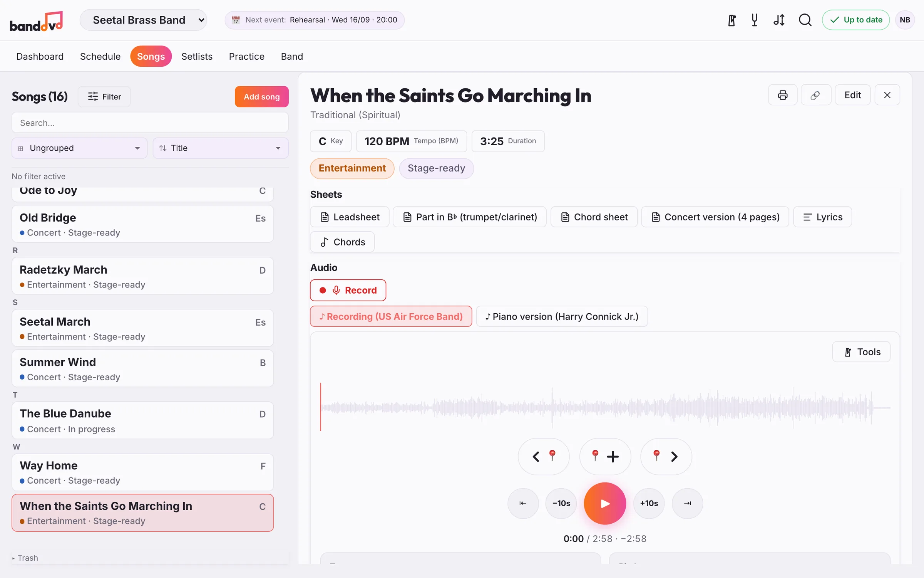Play the recording
The height and width of the screenshot is (578, 924).
pyautogui.click(x=605, y=503)
